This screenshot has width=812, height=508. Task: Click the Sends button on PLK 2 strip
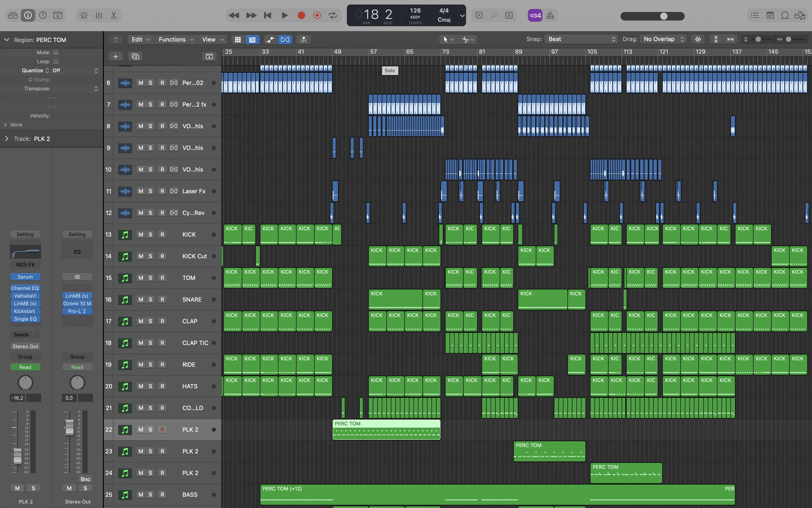point(21,335)
